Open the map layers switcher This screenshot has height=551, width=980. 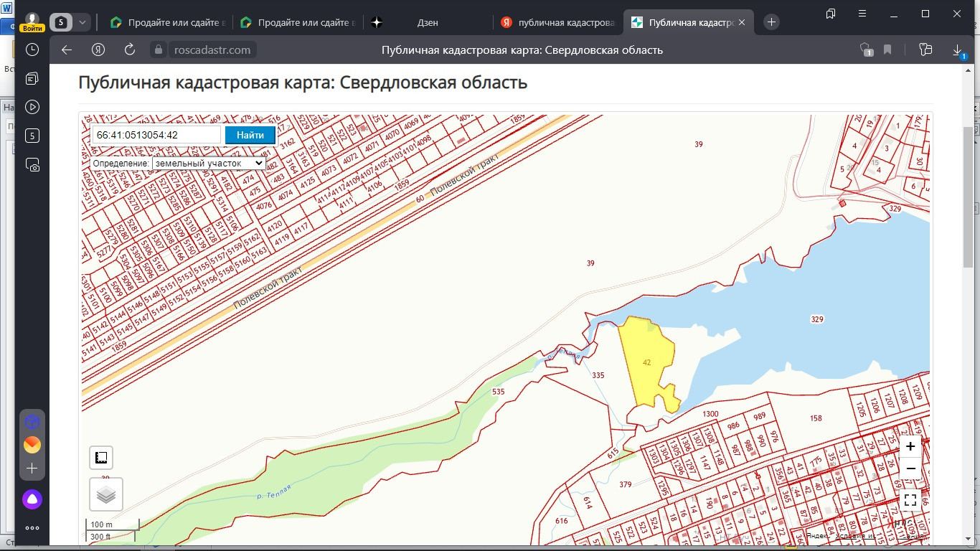tap(106, 494)
